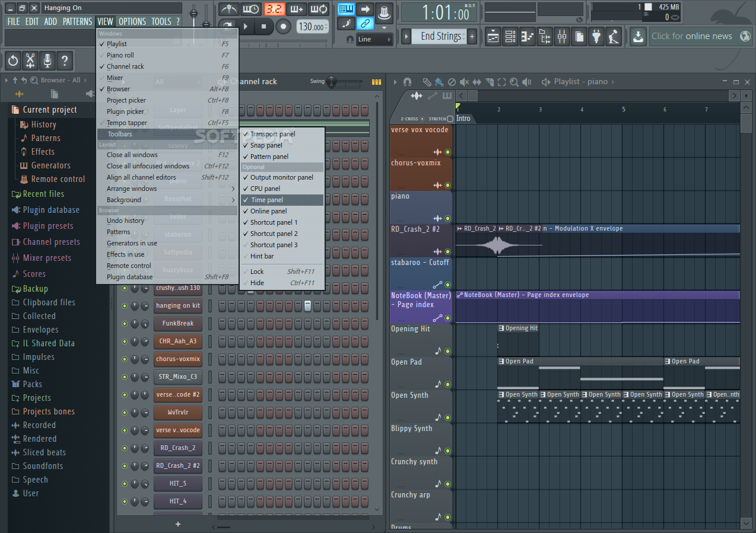
Task: Click the hanging on kit channel button
Action: (x=178, y=306)
